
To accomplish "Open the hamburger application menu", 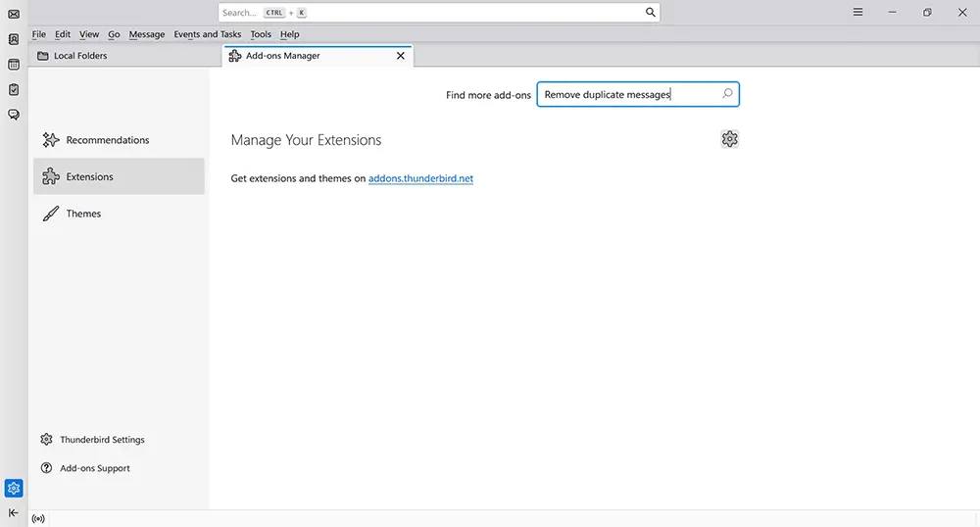I will 858,13.
